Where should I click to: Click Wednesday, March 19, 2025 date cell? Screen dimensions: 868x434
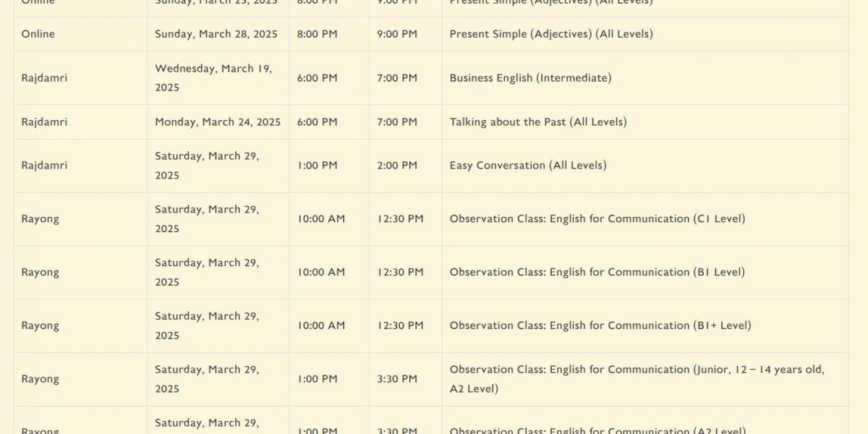point(213,78)
